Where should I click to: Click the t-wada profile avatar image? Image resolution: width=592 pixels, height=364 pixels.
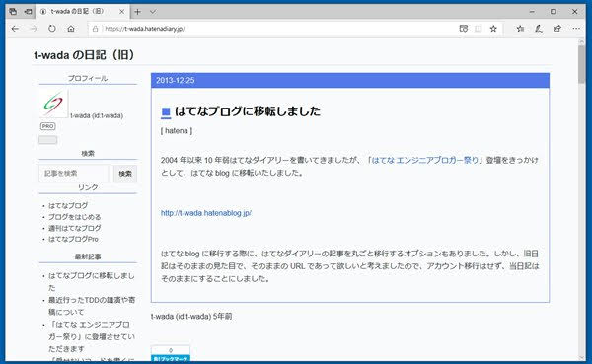pos(53,104)
